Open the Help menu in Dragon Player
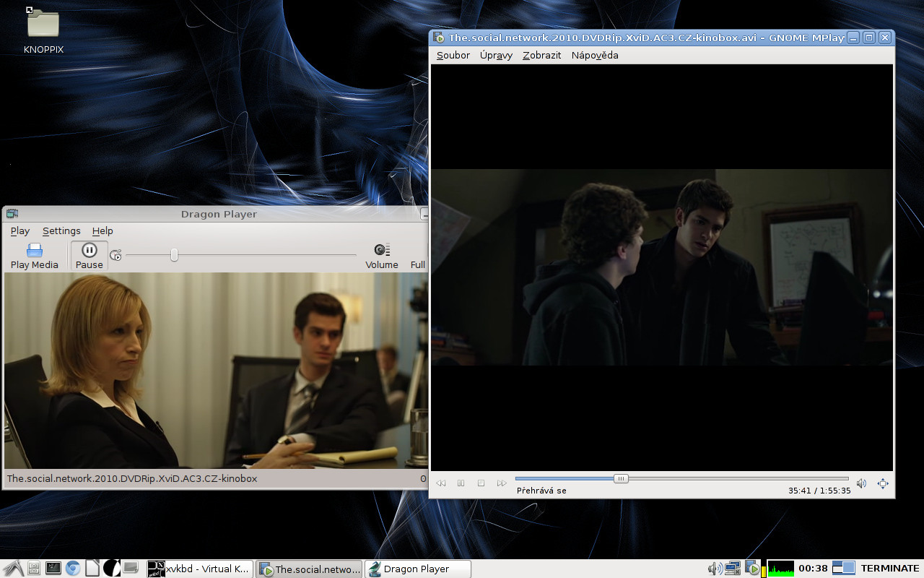Viewport: 924px width, 578px height. tap(103, 231)
